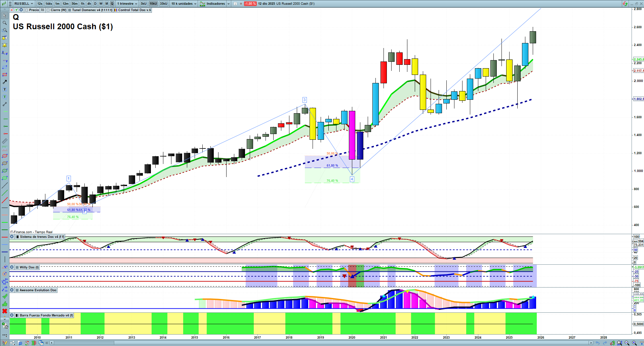644x346 pixels.
Task: Click the share icon in bottom bar
Action: pos(13,343)
